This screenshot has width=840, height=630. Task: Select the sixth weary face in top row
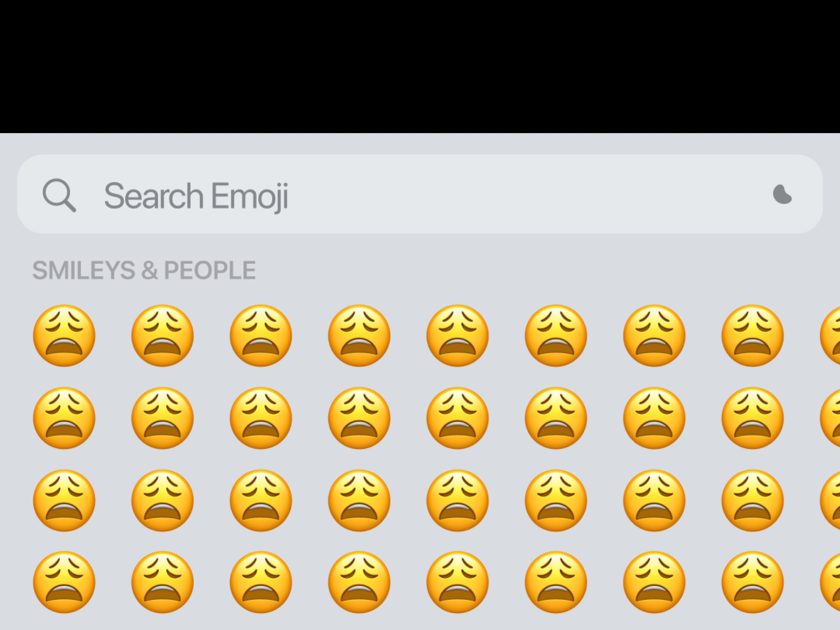556,336
